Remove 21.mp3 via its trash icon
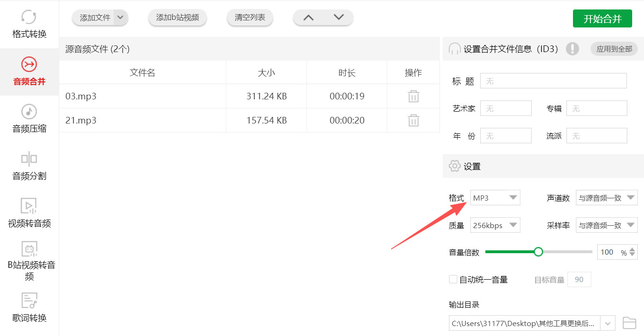 coord(413,120)
